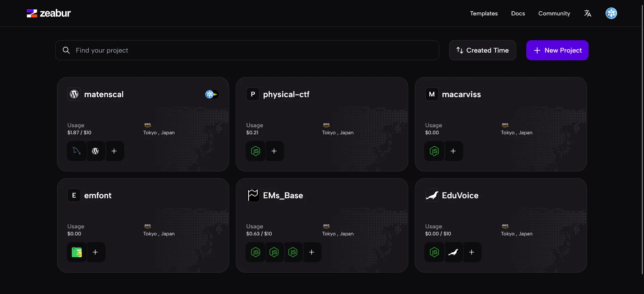Add a service to matenscal
This screenshot has width=644, height=294.
114,151
